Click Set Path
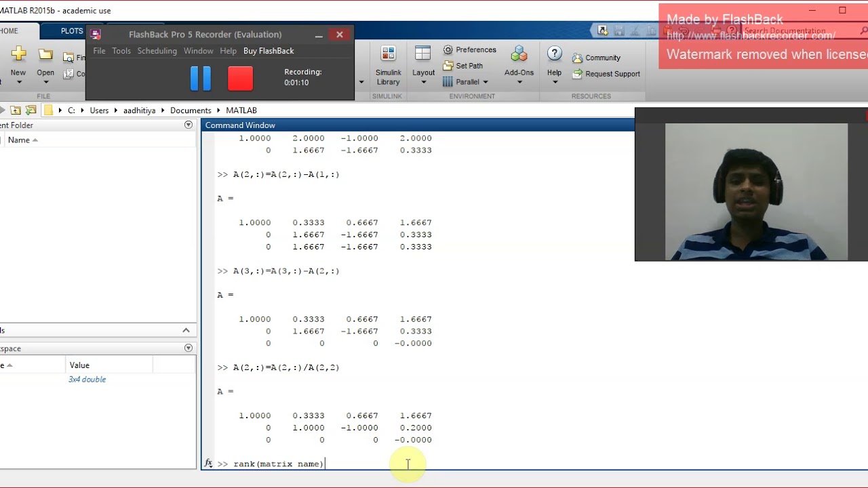The height and width of the screenshot is (488, 868). coord(463,66)
